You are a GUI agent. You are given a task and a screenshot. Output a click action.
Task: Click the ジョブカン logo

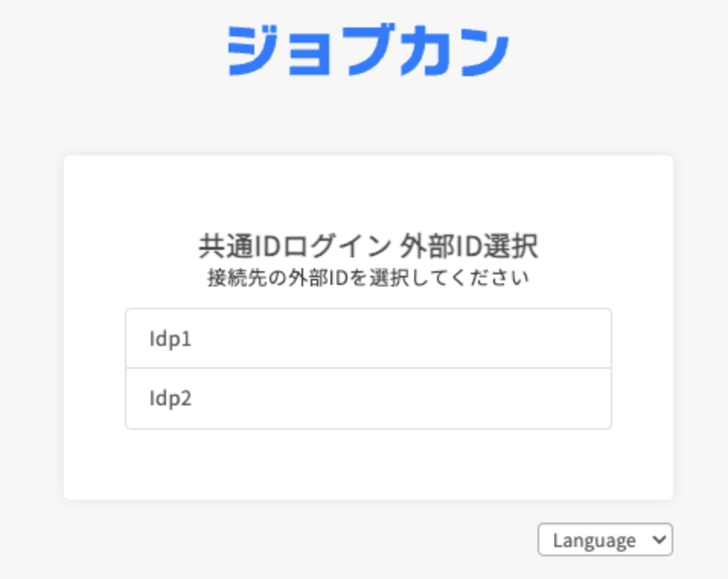(x=368, y=52)
